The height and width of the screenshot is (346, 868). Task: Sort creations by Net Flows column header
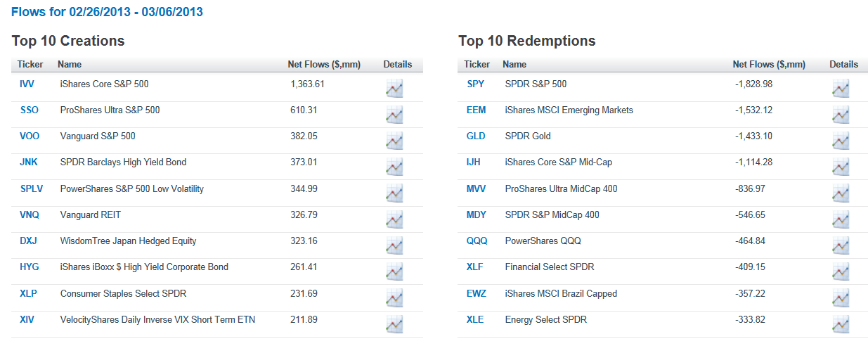(324, 65)
